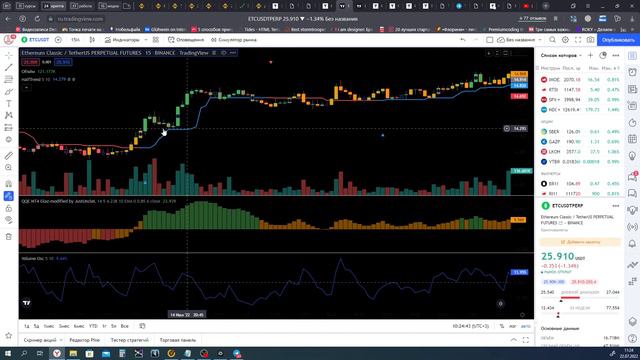The height and width of the screenshot is (360, 640).
Task: Open the watchlist three-dots menu
Action: pos(616,55)
